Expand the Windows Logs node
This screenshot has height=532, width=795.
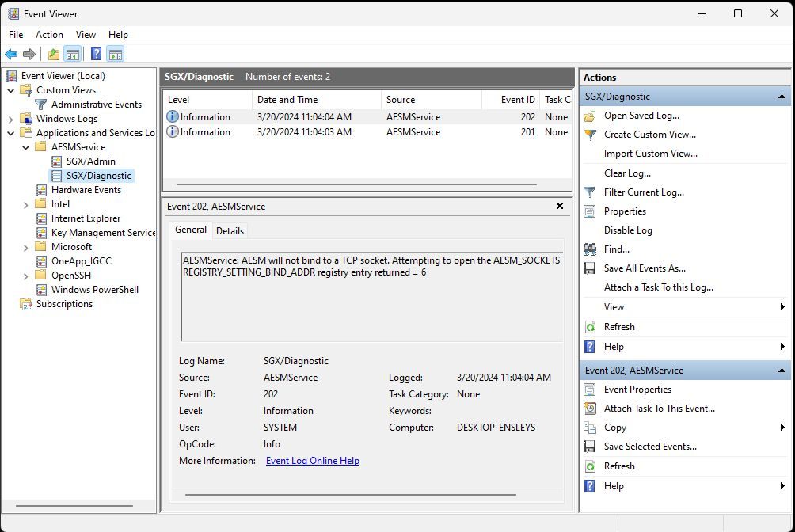10,120
